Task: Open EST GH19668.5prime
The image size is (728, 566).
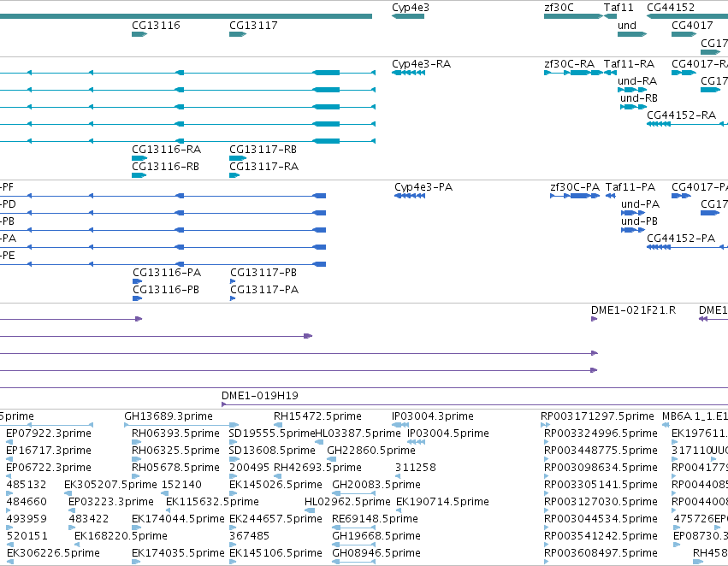Action: point(376,536)
